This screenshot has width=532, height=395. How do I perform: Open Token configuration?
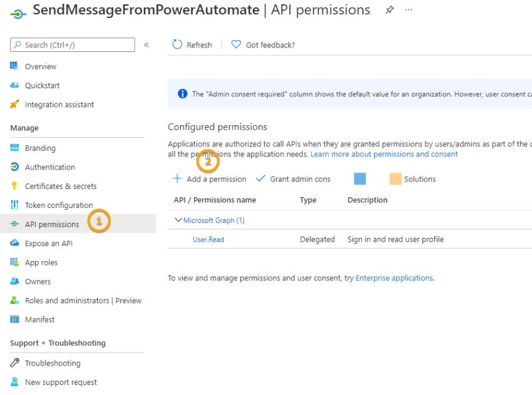pyautogui.click(x=59, y=205)
